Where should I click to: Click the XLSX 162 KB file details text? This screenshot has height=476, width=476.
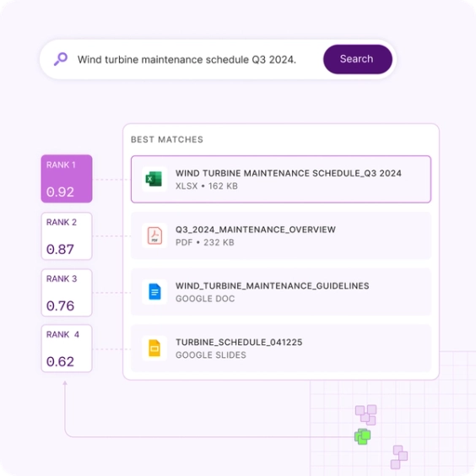[207, 186]
